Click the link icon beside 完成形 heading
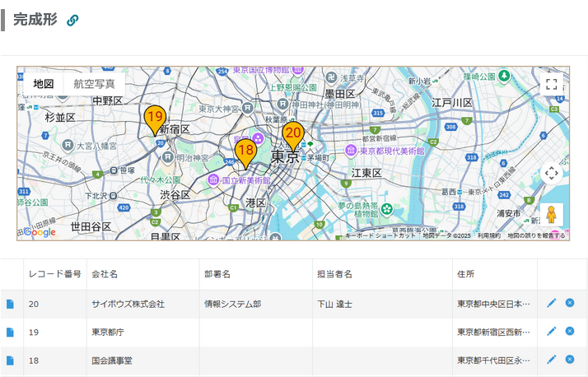The width and height of the screenshot is (588, 377). coord(72,21)
